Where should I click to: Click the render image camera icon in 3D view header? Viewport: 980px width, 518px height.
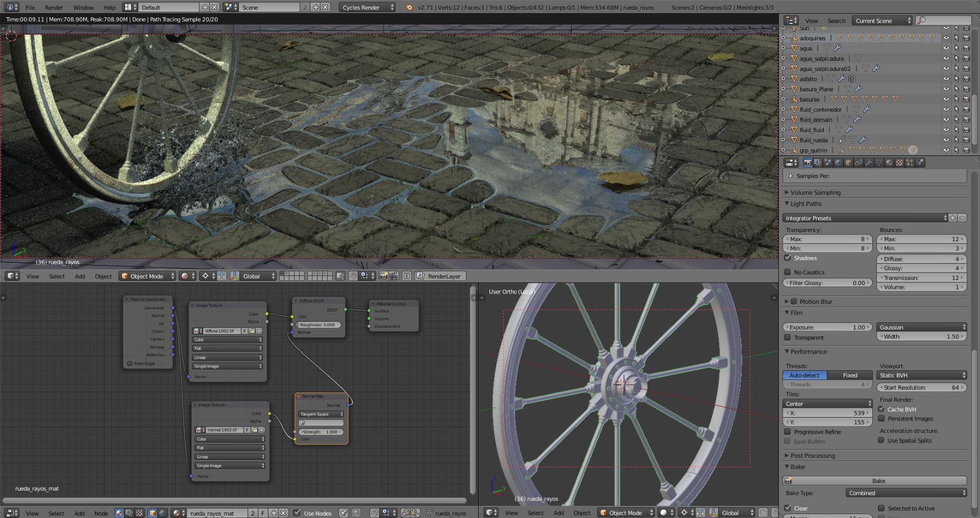[x=383, y=276]
